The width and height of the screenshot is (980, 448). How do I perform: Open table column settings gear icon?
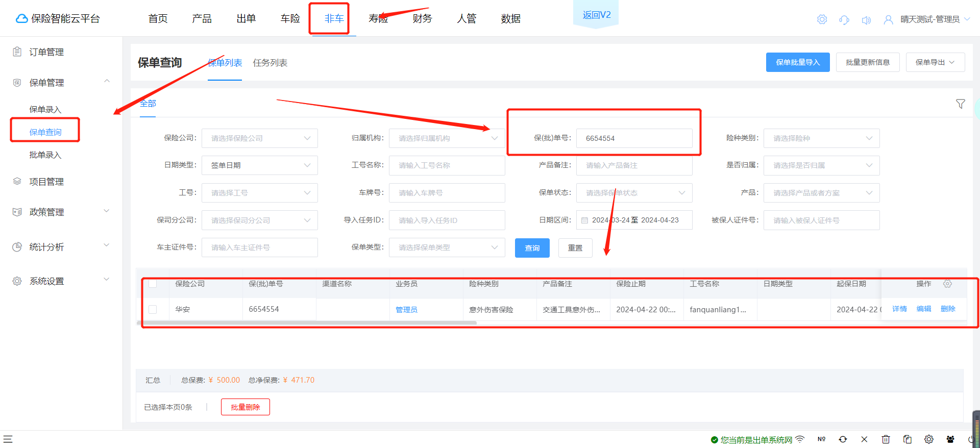(947, 284)
